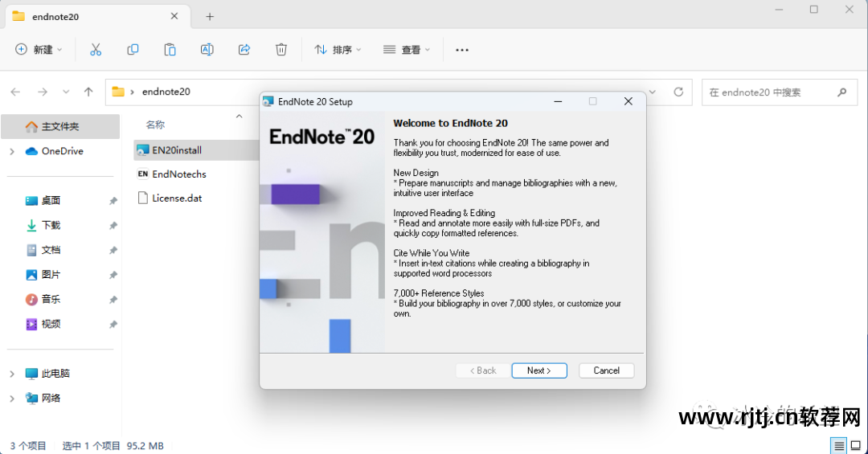Viewport: 868px width, 454px height.
Task: Go back with the Explorer back arrow
Action: click(x=15, y=92)
